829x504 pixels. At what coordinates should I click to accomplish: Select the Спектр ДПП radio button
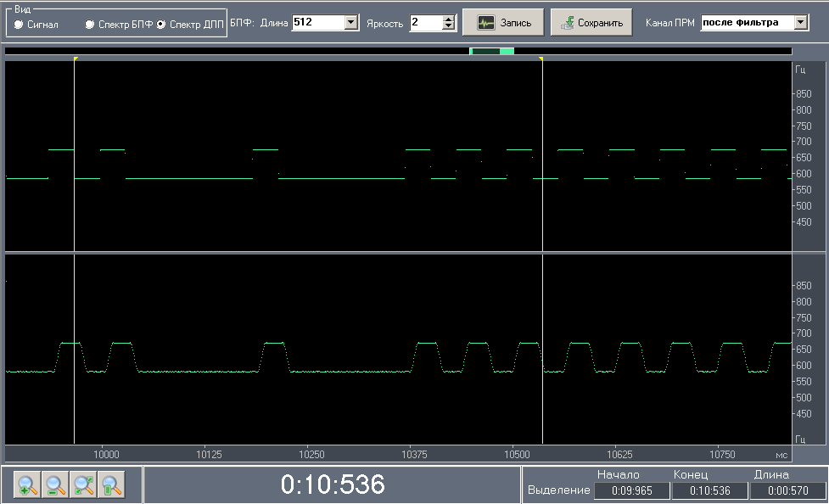point(161,25)
